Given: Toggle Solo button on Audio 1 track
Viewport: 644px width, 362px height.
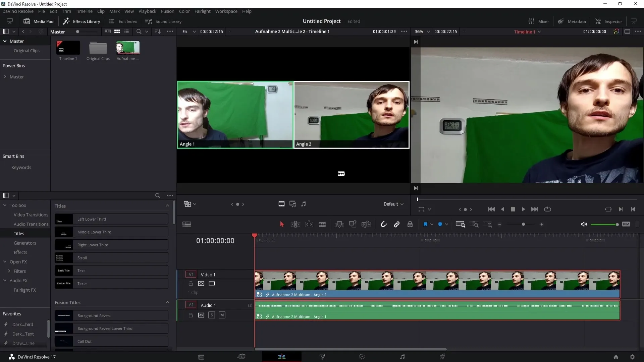Looking at the screenshot, I should (x=211, y=315).
